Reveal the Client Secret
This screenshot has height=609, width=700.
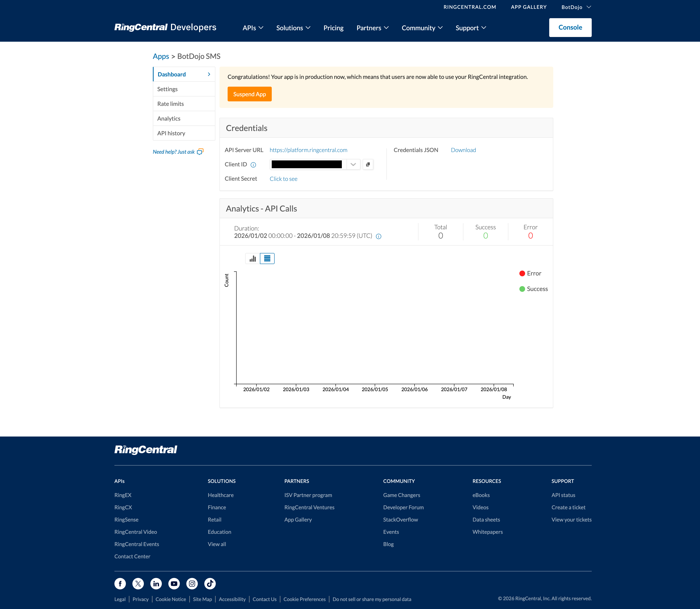pyautogui.click(x=283, y=178)
